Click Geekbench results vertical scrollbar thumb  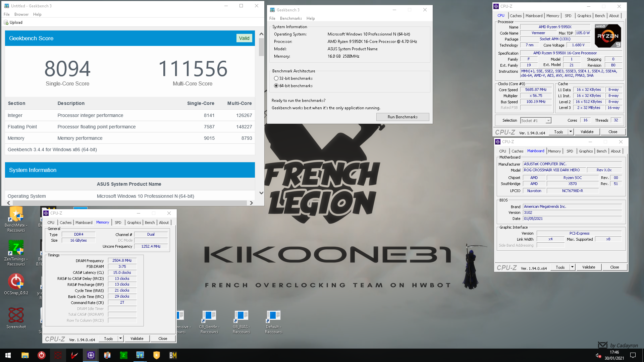[261, 47]
